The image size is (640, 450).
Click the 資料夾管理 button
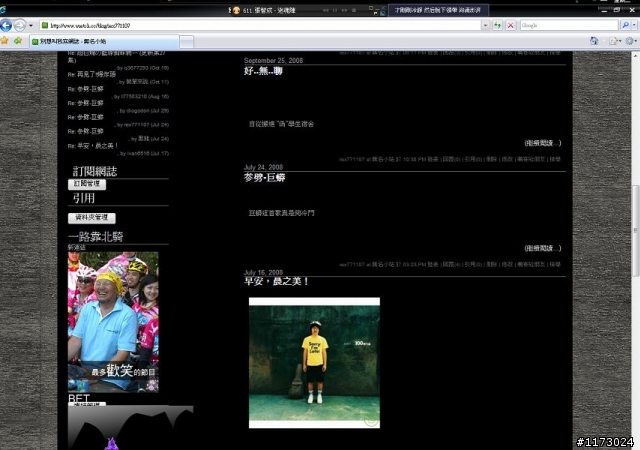point(91,218)
